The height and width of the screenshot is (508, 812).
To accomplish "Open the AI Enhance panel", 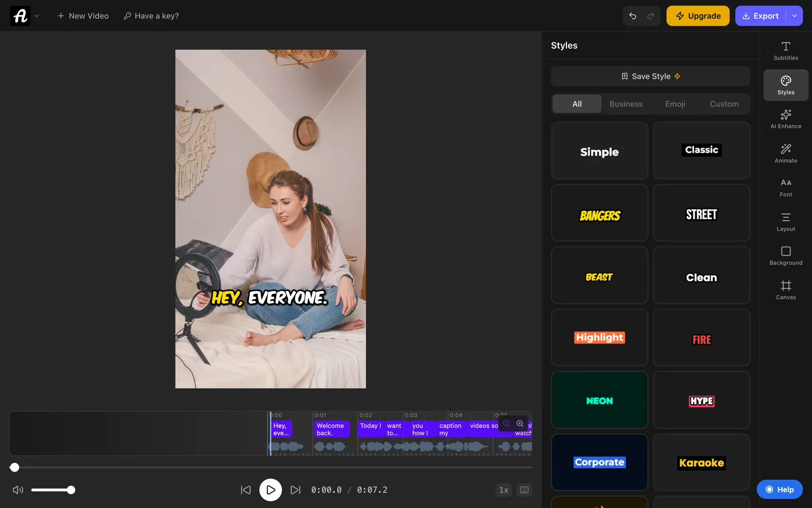I will click(x=786, y=119).
